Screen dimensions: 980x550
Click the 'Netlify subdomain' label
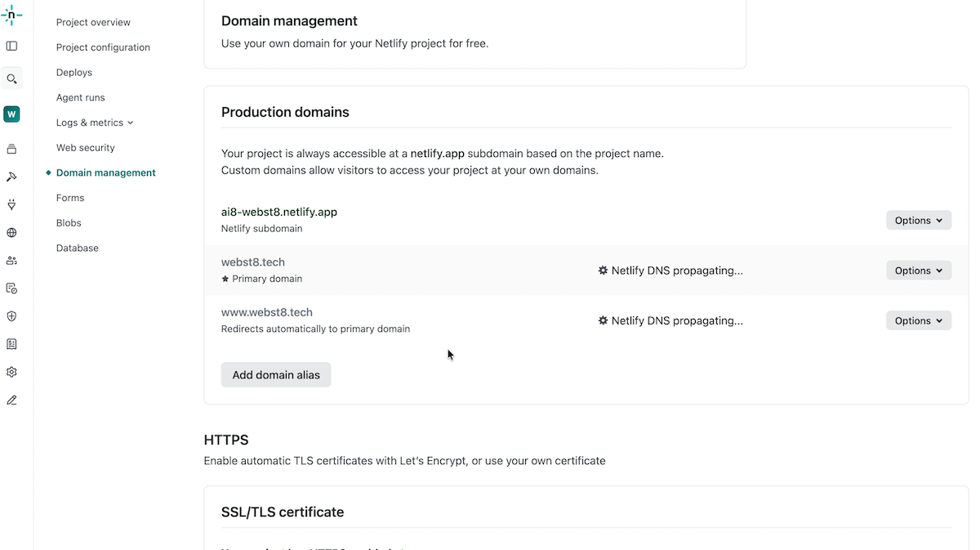pyautogui.click(x=262, y=229)
